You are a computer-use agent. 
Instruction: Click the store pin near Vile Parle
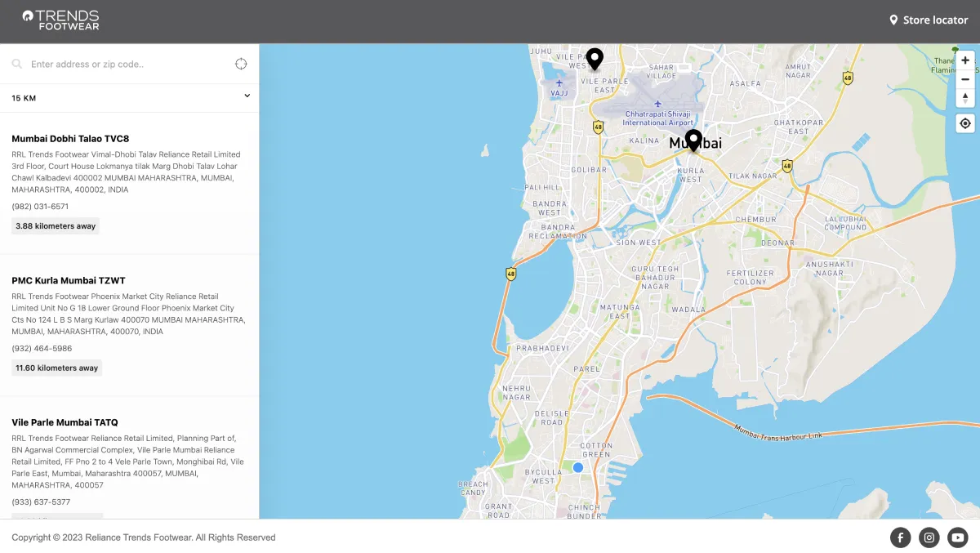point(595,59)
